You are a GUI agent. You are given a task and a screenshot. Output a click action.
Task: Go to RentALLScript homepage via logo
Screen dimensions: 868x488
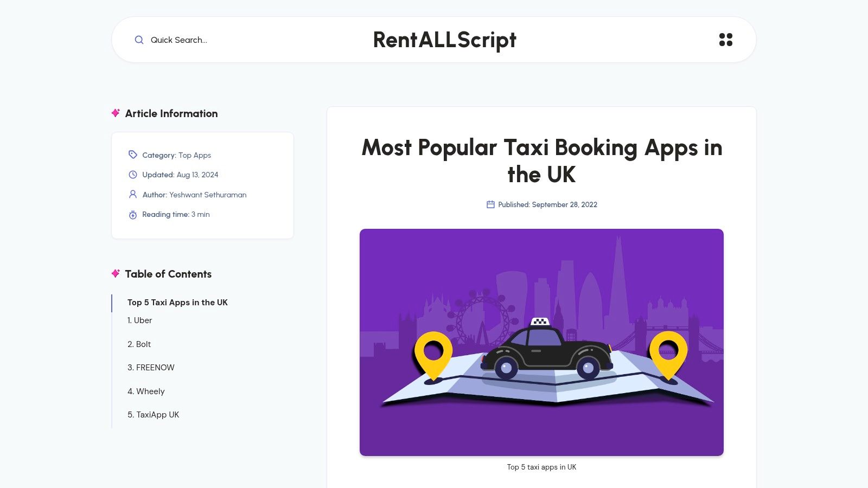pyautogui.click(x=444, y=40)
